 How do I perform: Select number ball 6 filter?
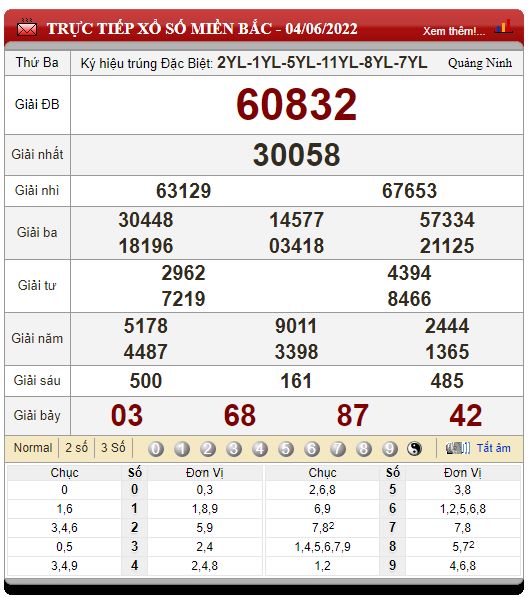click(x=312, y=449)
